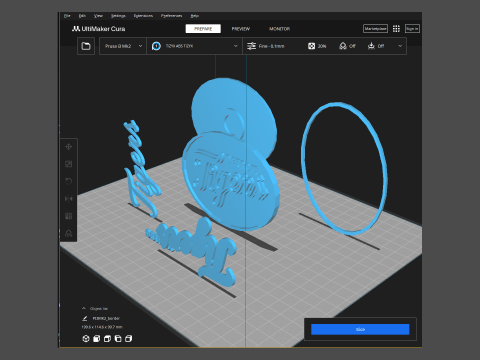The image size is (480, 360).
Task: Open Per Model Settings tool
Action: [69, 216]
